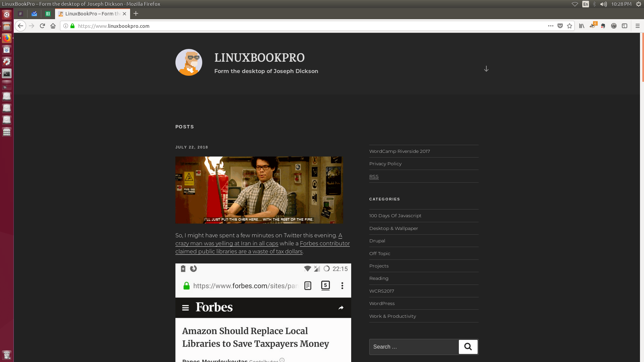The width and height of the screenshot is (644, 362).
Task: Click the Joseph Dickson avatar logo
Action: click(189, 62)
